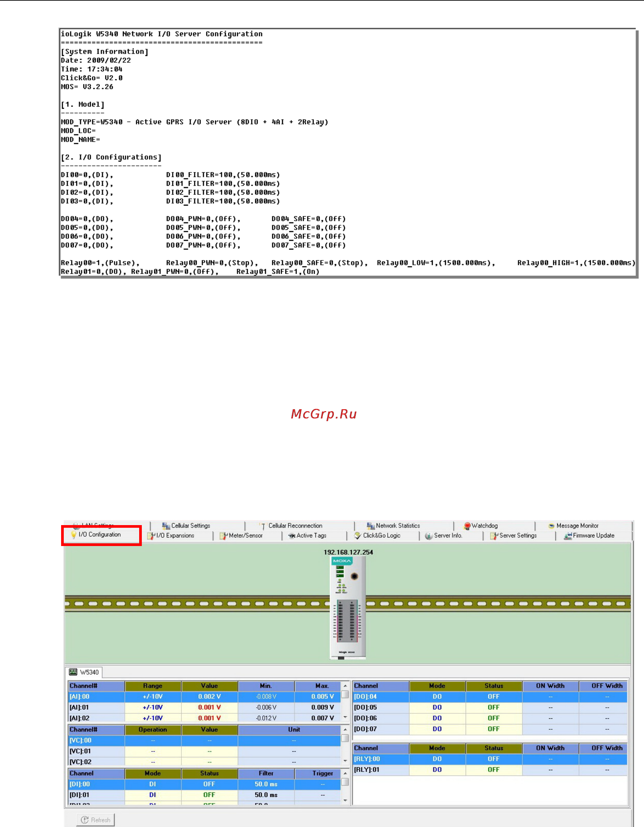Select the [DI]:01 channel row
The image size is (644, 827).
205,795
